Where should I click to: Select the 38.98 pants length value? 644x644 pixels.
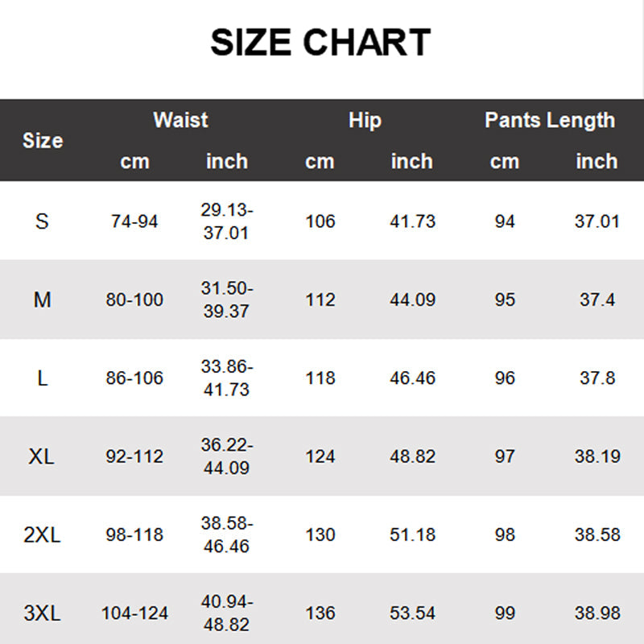[597, 613]
